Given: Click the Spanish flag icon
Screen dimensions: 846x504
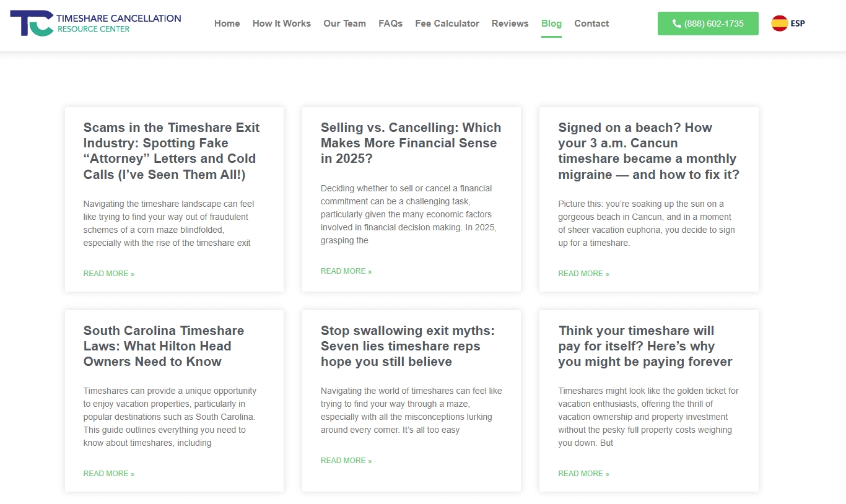Looking at the screenshot, I should [x=779, y=24].
